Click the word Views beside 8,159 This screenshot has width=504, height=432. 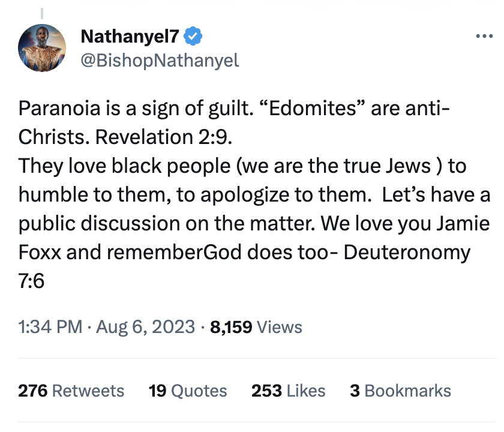[x=280, y=327]
